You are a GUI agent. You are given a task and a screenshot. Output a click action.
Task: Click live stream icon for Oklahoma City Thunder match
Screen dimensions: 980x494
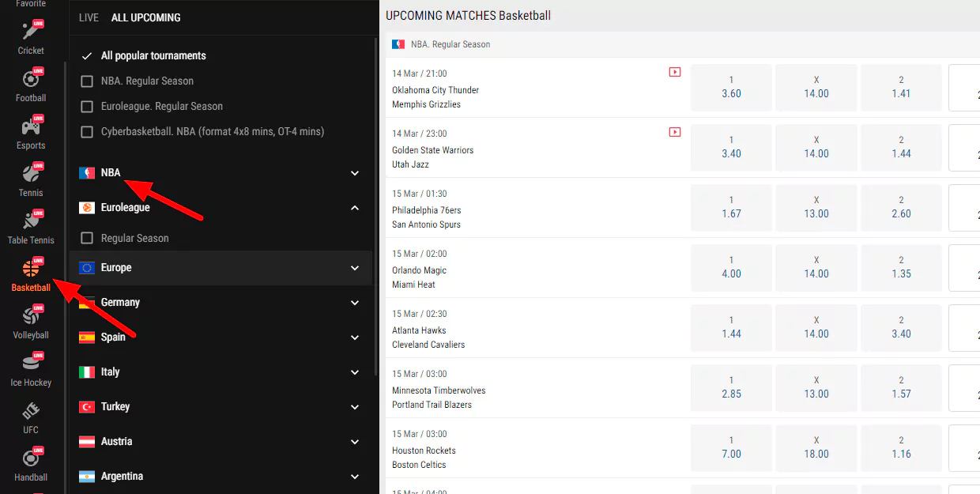coord(674,72)
